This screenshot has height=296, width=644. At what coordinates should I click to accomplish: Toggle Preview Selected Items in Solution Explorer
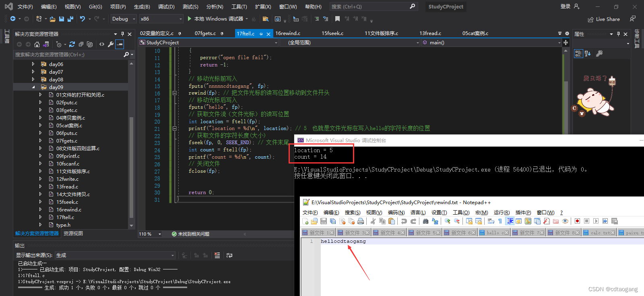(120, 44)
